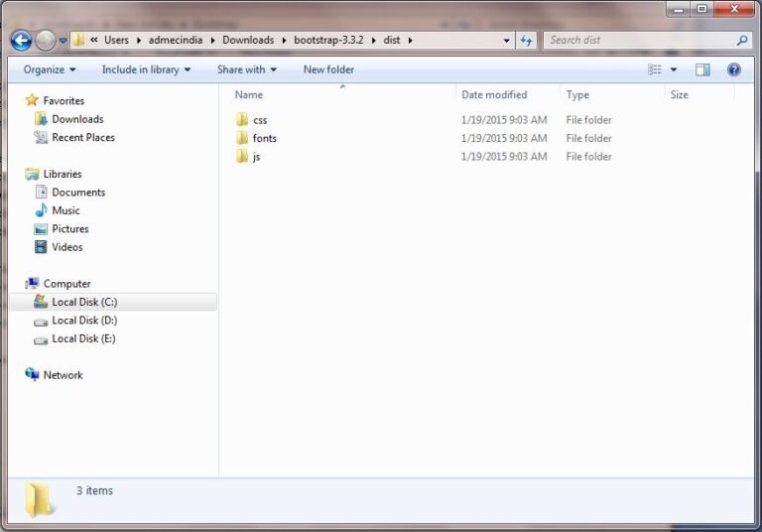Click Downloads in the address breadcrumb

coord(247,41)
